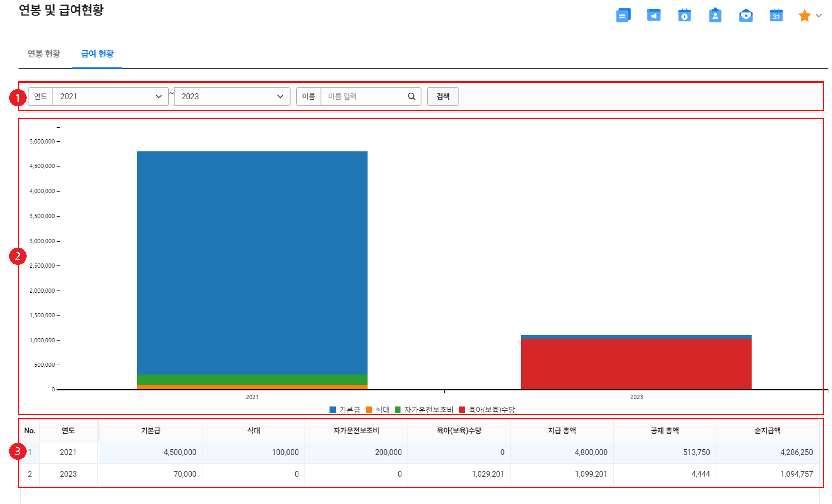This screenshot has height=504, width=832.
Task: Expand the chevron next to favorites star
Action: 819,16
